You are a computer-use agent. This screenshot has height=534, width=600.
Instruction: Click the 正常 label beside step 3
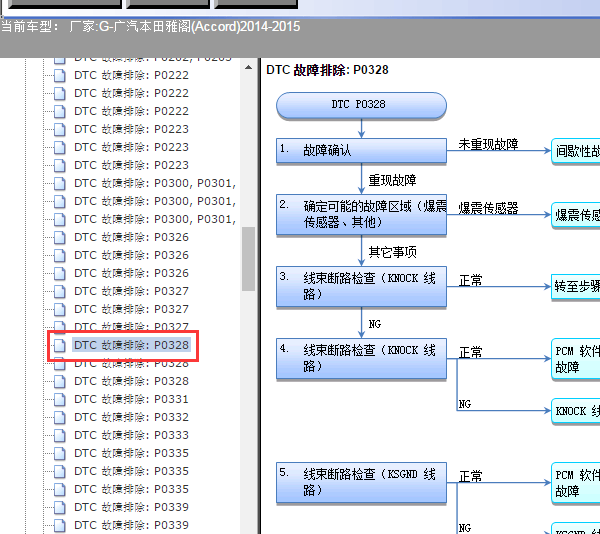click(471, 280)
